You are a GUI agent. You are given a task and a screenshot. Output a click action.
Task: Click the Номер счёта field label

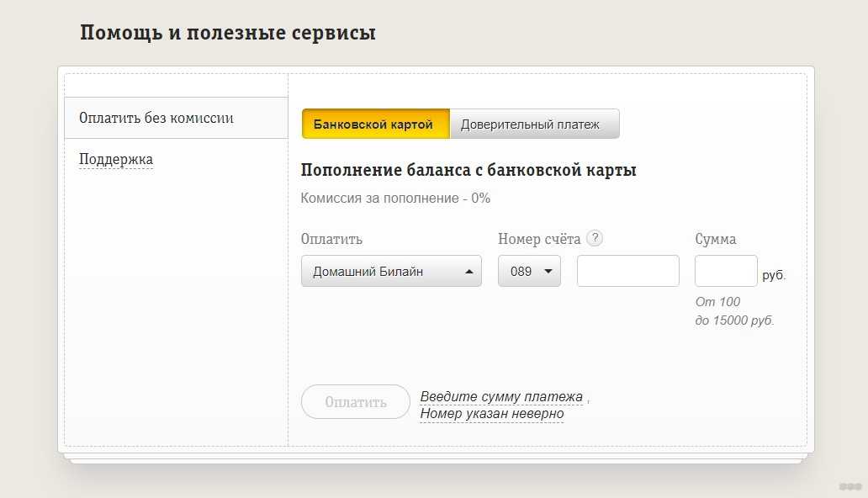(538, 239)
